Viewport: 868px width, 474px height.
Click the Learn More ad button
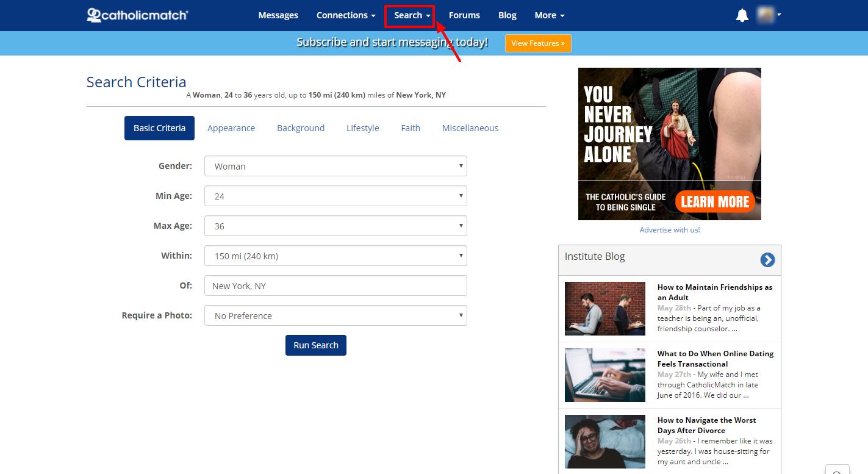[x=715, y=201]
